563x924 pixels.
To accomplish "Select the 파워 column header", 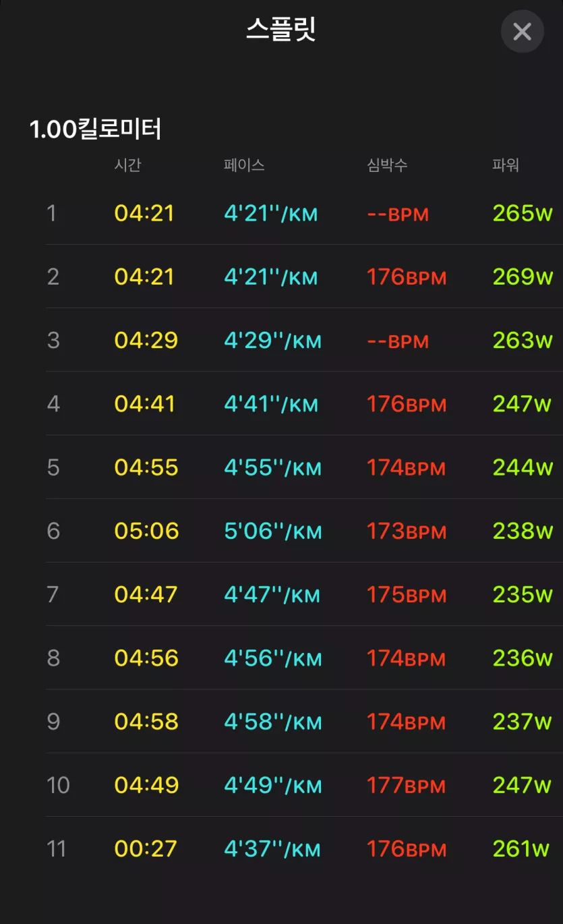I will pyautogui.click(x=506, y=165).
